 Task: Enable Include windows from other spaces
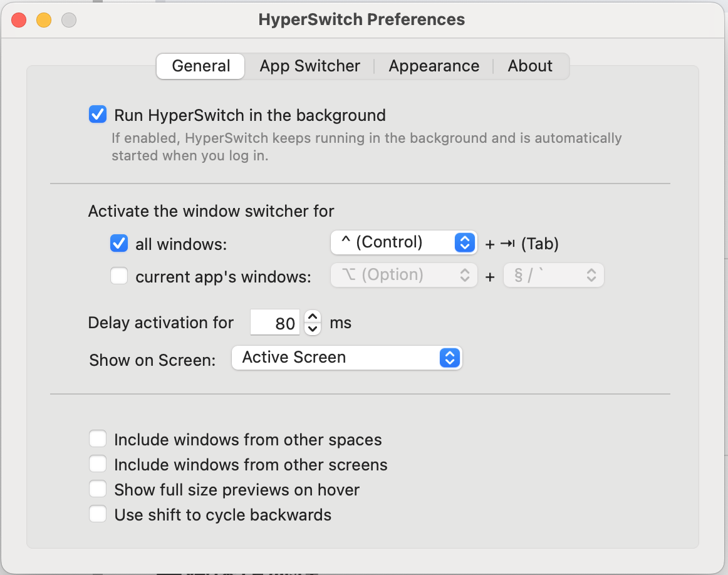pos(98,438)
